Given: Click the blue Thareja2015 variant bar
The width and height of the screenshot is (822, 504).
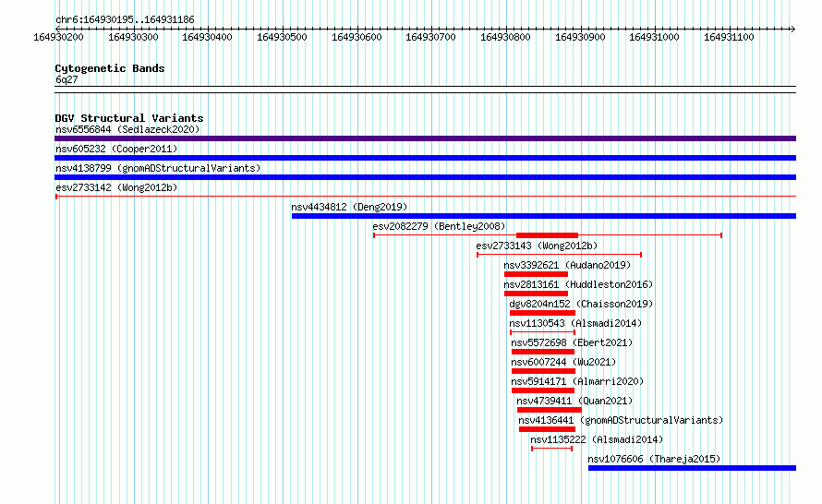Looking at the screenshot, I should coord(692,468).
